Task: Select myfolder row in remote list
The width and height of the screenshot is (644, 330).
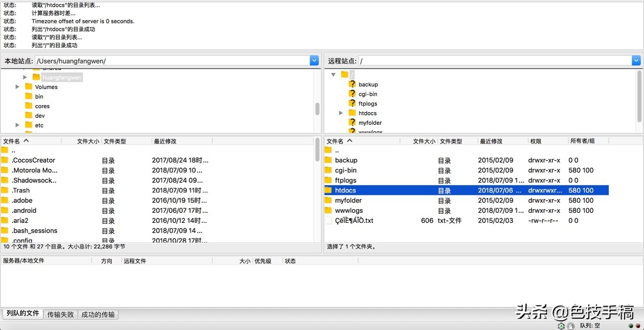Action: (x=466, y=200)
